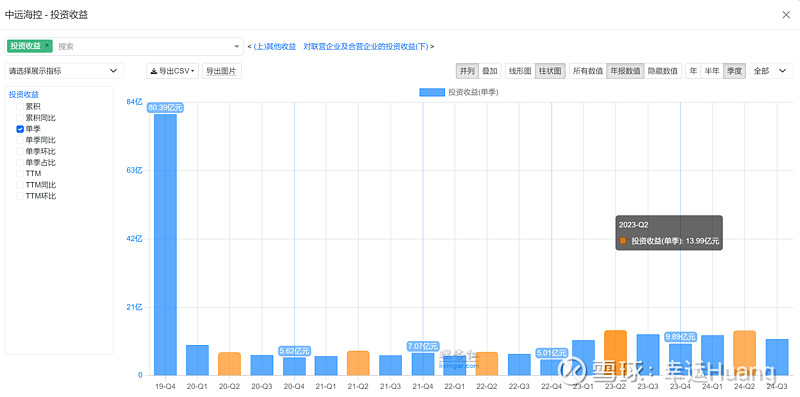Screen dimensions: 800x397
Task: Close the 投资收益 dialog with the X icon
Action: tap(786, 15)
